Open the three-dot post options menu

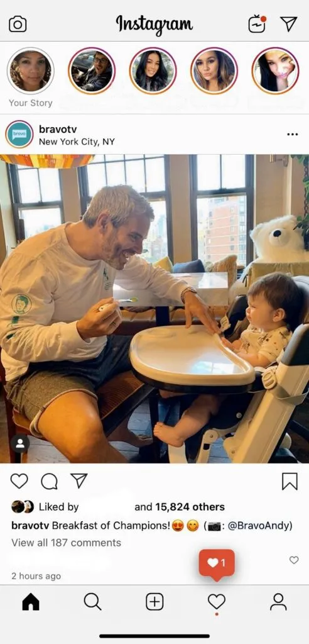pyautogui.click(x=293, y=135)
